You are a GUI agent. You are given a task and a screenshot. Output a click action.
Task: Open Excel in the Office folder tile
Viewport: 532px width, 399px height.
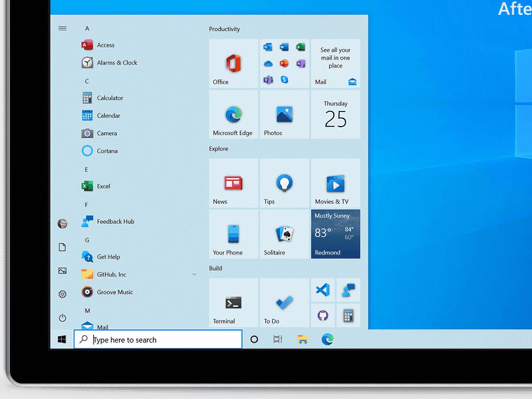(300, 47)
